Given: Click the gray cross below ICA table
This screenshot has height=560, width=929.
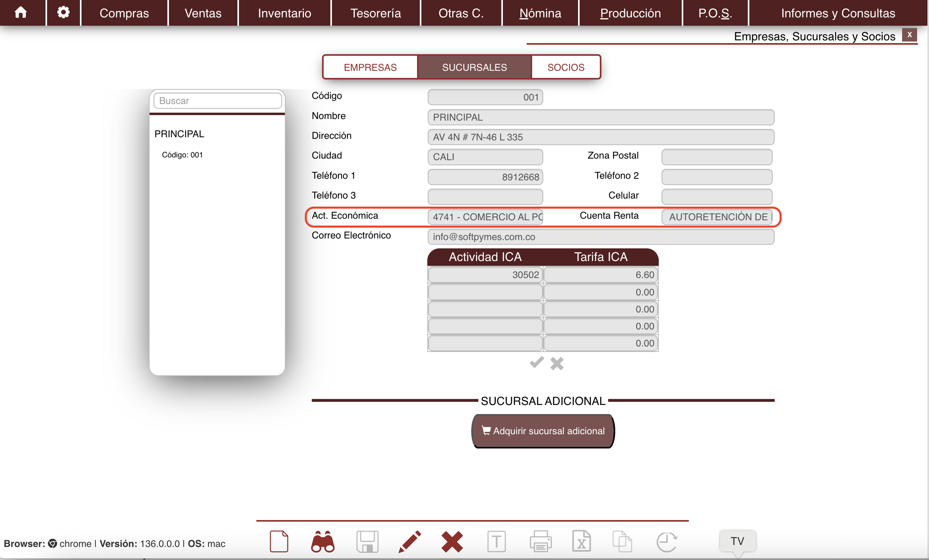Looking at the screenshot, I should (557, 363).
